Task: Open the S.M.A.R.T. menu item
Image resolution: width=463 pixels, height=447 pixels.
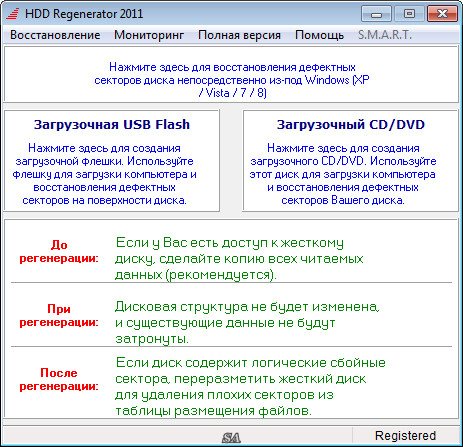Action: 385,35
